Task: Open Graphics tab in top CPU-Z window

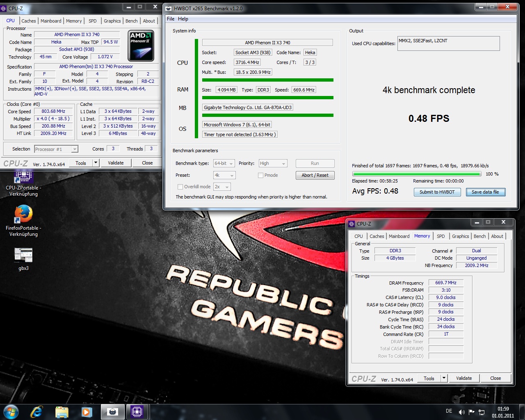Action: pos(112,21)
